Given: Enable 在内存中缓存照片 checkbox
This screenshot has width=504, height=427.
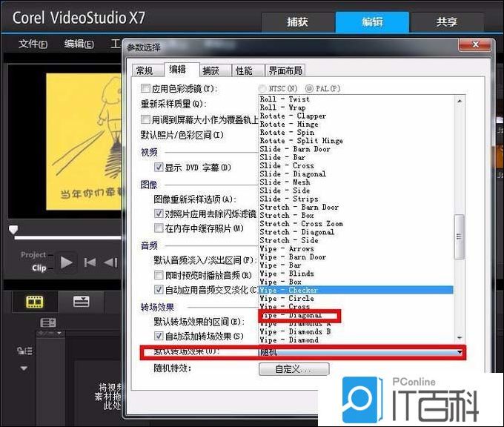Looking at the screenshot, I should 159,228.
